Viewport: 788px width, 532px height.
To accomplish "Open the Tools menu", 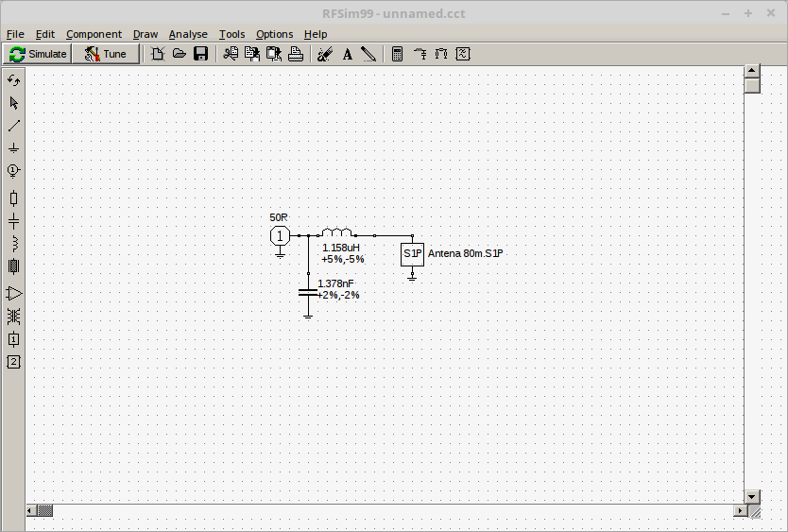I will coord(231,34).
